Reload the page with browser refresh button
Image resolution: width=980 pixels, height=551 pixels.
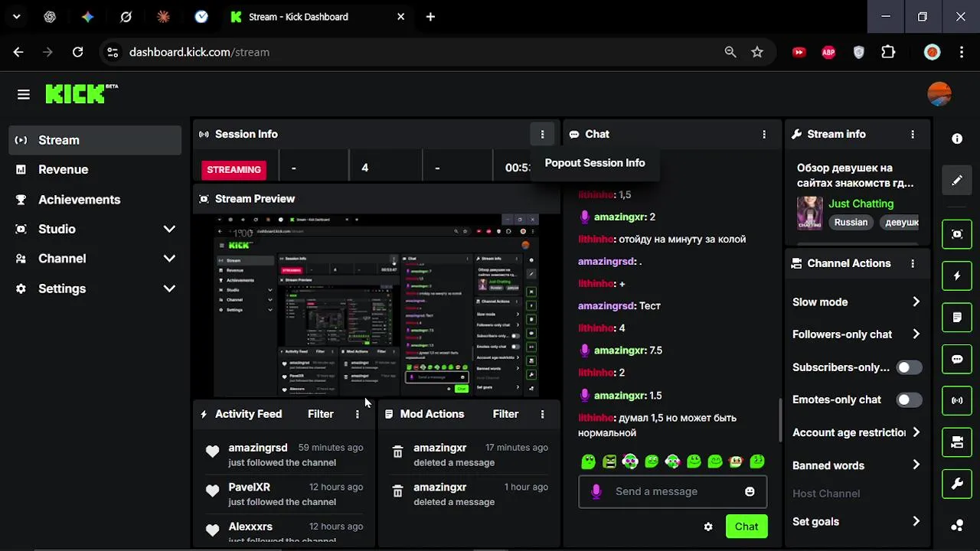pyautogui.click(x=77, y=52)
